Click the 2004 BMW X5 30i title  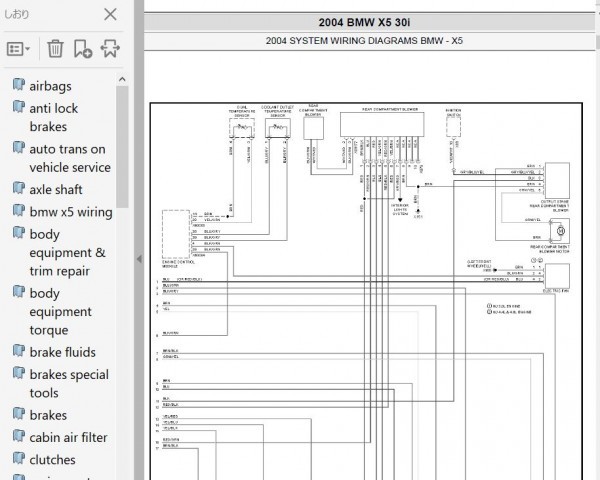click(364, 23)
